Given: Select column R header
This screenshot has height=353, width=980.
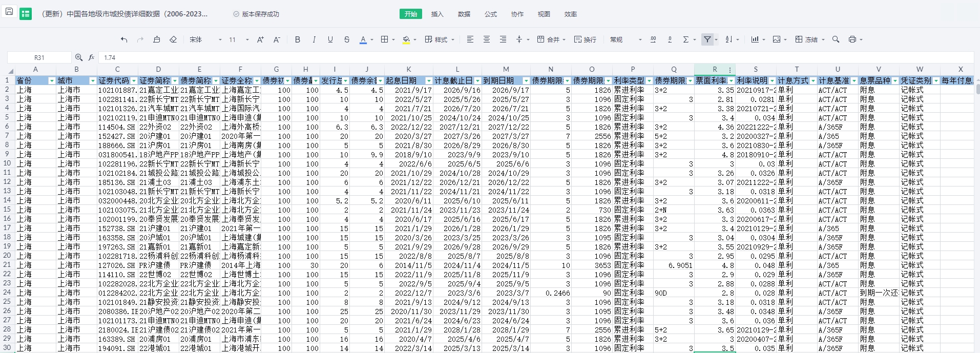Looking at the screenshot, I should [715, 70].
